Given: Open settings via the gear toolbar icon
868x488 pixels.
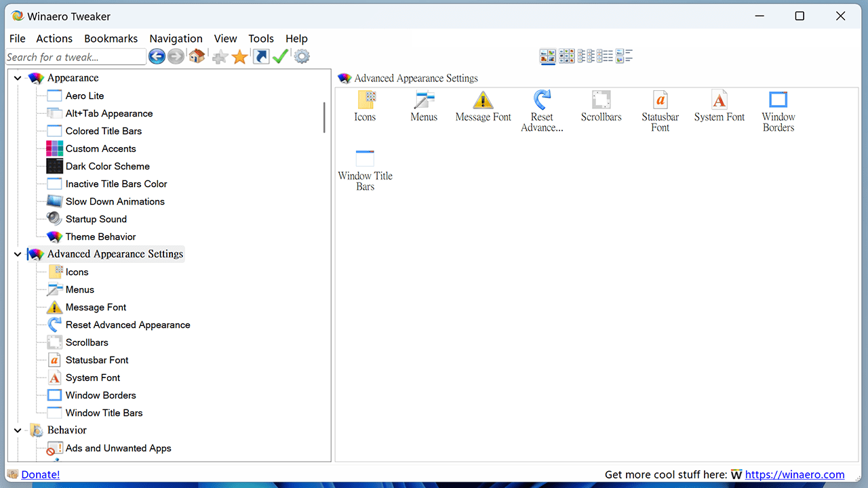Looking at the screenshot, I should click(302, 57).
